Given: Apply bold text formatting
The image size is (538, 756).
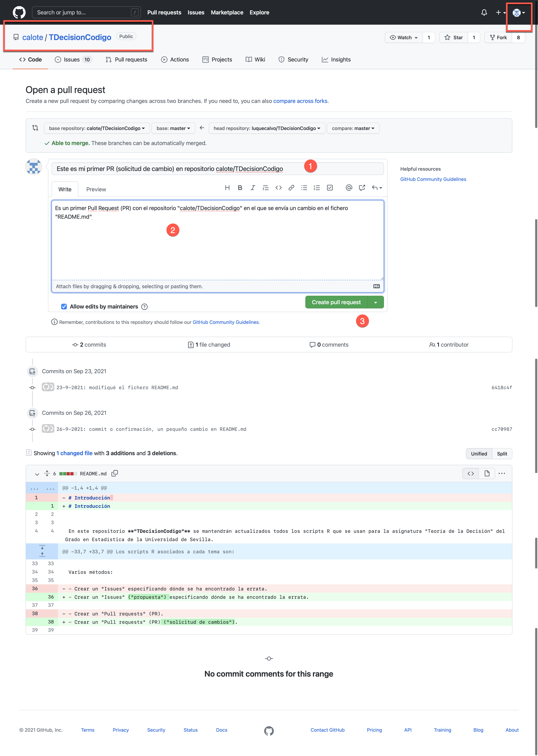Looking at the screenshot, I should point(240,188).
